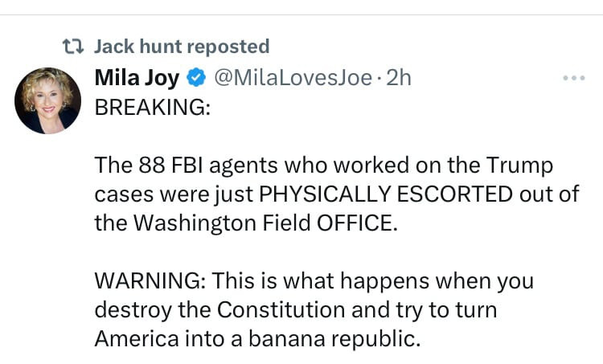Open the "Jack hunt reposted" link
Viewport: 603px width, 364px height.
click(x=182, y=47)
